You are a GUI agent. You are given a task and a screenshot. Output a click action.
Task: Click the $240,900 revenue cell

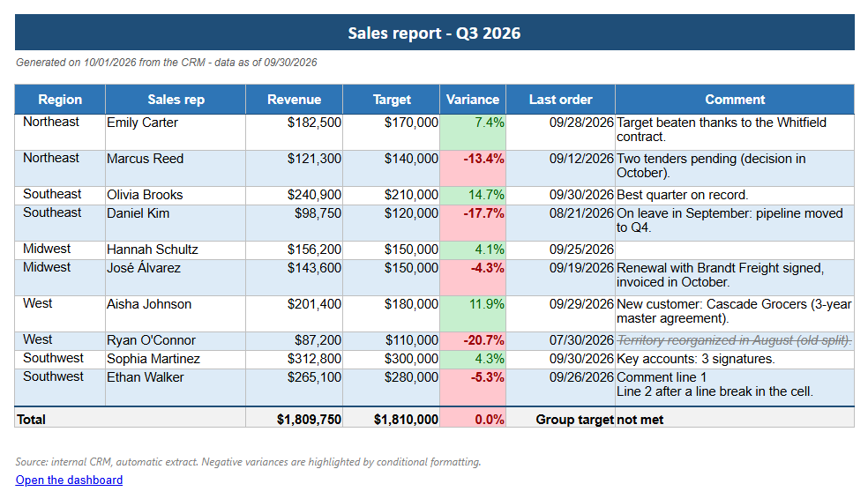coord(294,196)
